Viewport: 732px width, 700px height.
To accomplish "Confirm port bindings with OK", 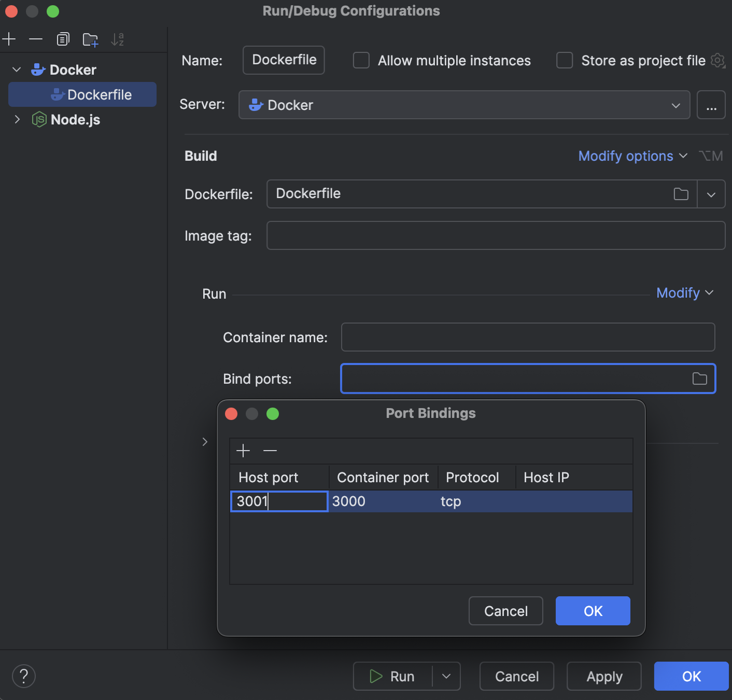I will coord(593,611).
